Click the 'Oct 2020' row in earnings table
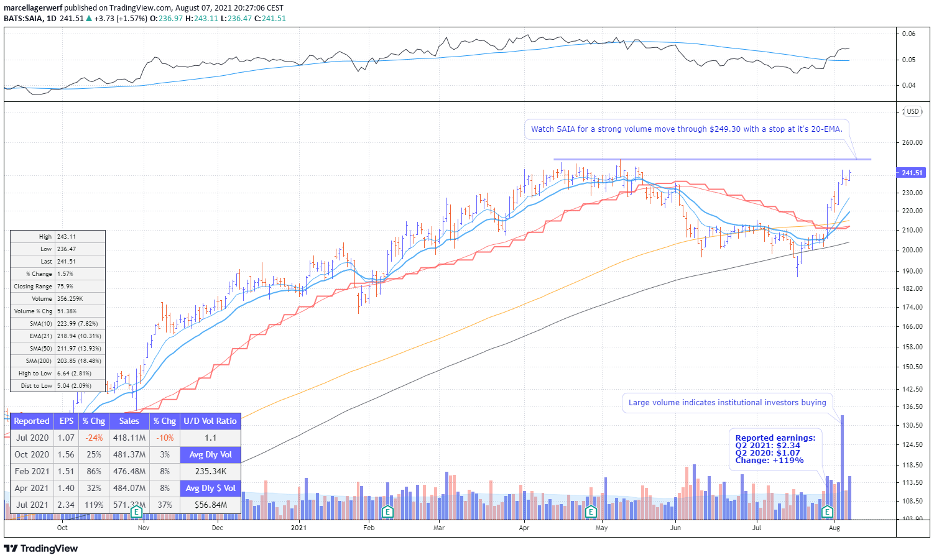934x560 pixels. coord(95,455)
